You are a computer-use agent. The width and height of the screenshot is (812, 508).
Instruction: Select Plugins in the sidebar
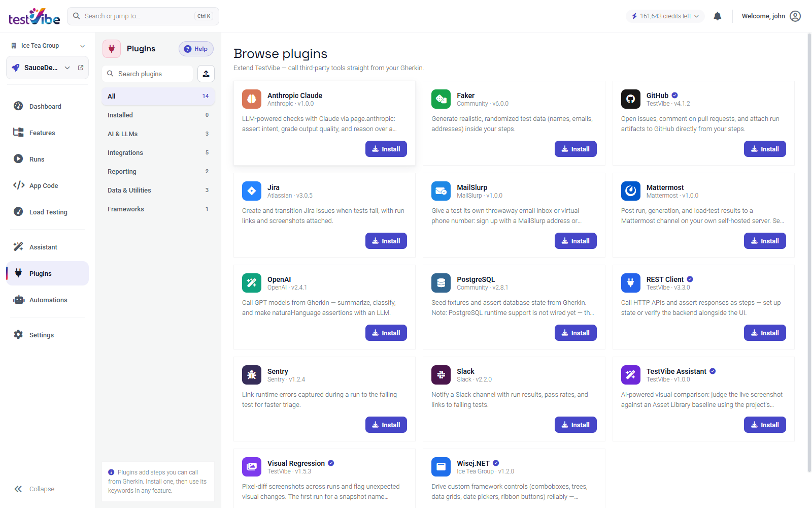click(47, 273)
